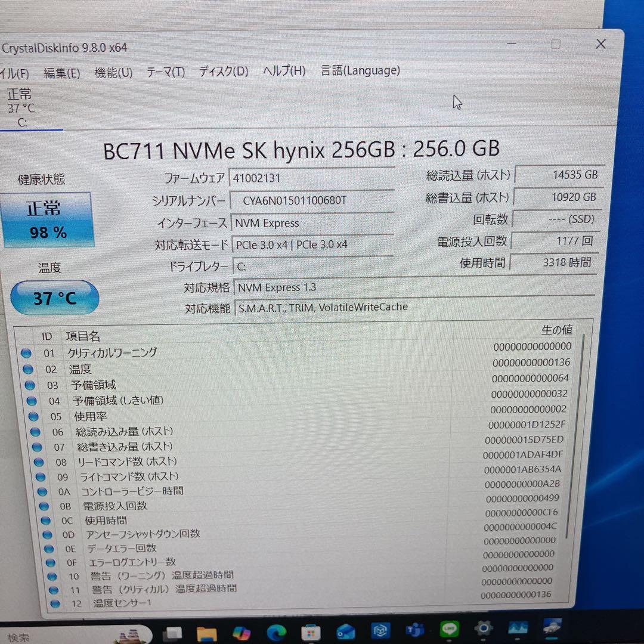Image resolution: width=644 pixels, height=644 pixels.
Task: Open Microsoft Store from the taskbar
Action: 311,633
